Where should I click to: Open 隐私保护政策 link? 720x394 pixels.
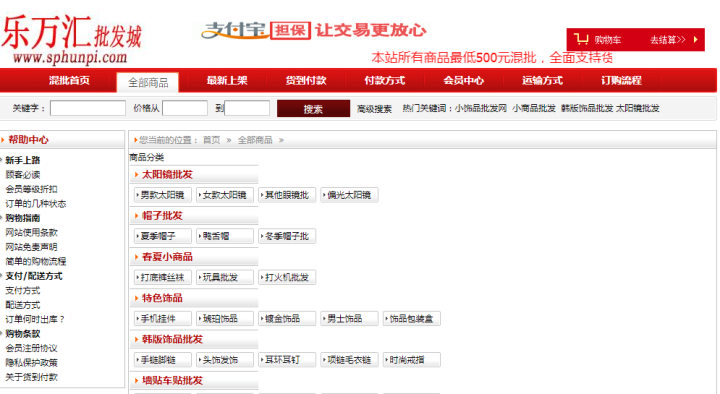click(31, 363)
